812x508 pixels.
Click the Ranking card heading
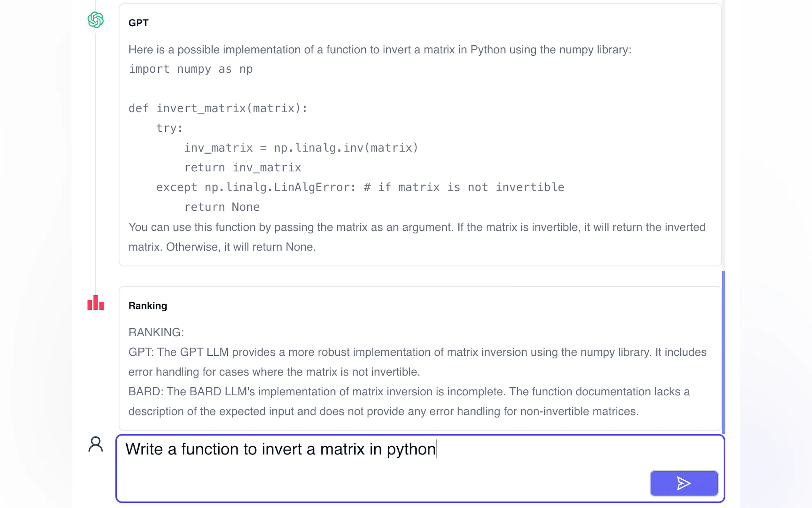coord(148,306)
